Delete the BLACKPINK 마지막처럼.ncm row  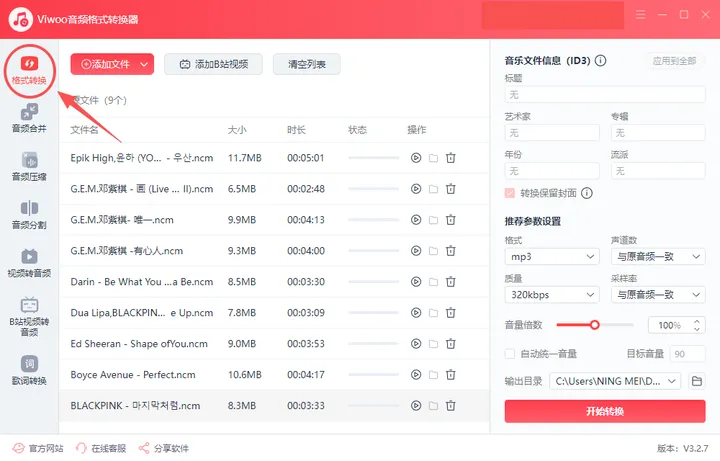pyautogui.click(x=451, y=405)
